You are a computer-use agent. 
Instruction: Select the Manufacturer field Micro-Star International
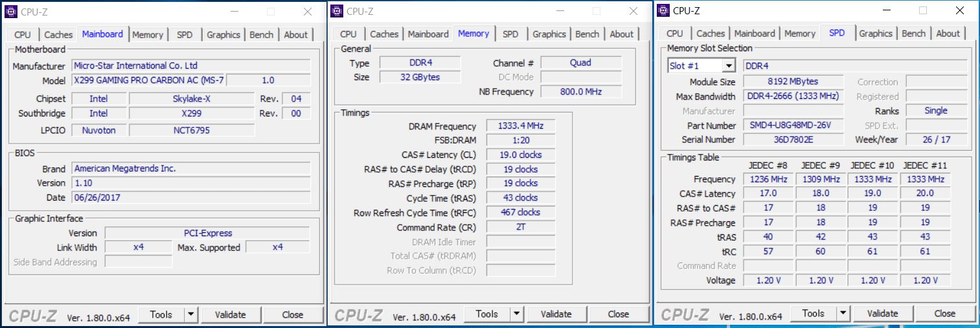pyautogui.click(x=190, y=65)
